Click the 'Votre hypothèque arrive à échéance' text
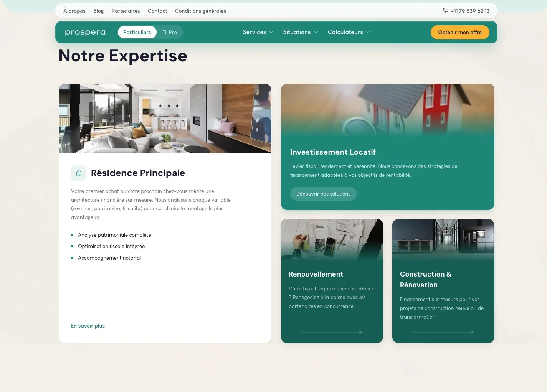This screenshot has width=547, height=392. click(332, 297)
